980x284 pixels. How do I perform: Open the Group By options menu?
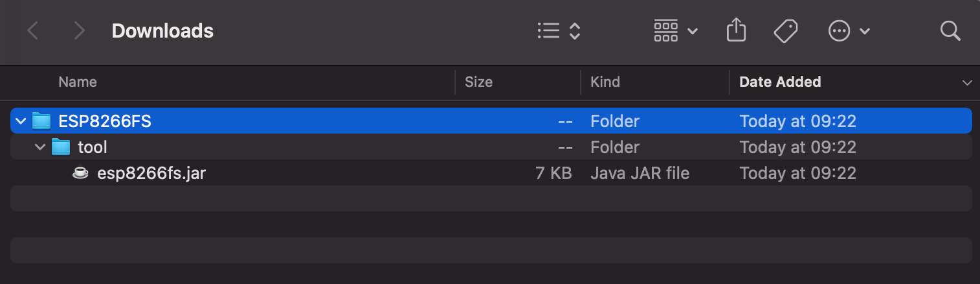pyautogui.click(x=676, y=30)
